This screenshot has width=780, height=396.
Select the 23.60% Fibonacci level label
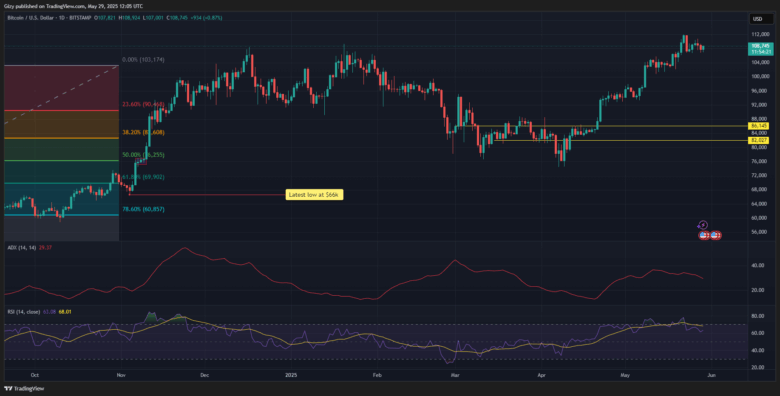point(143,104)
